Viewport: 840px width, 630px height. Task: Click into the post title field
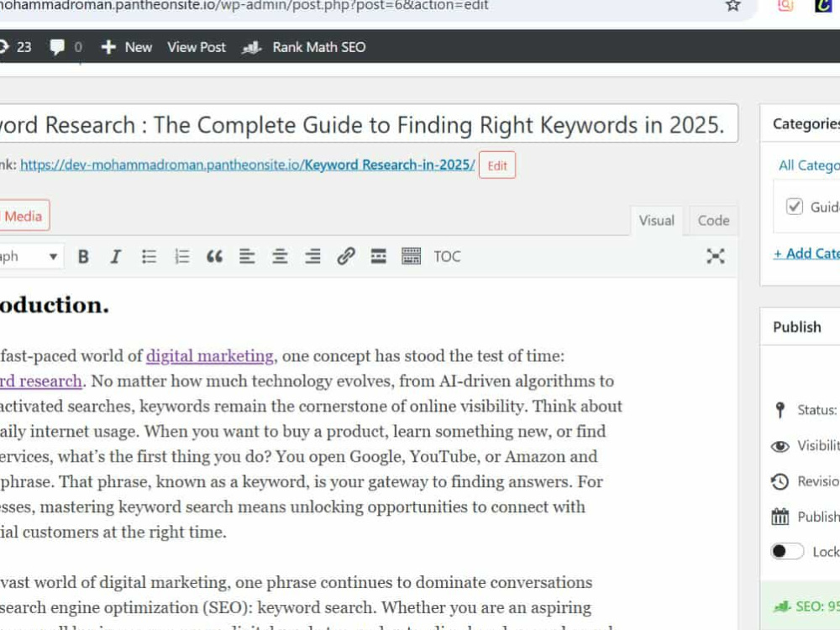[369, 124]
